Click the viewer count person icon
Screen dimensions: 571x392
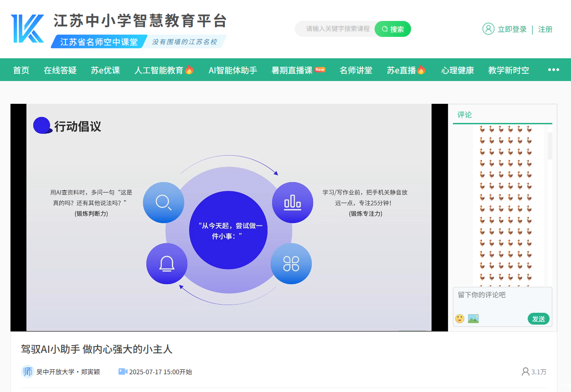click(x=525, y=372)
